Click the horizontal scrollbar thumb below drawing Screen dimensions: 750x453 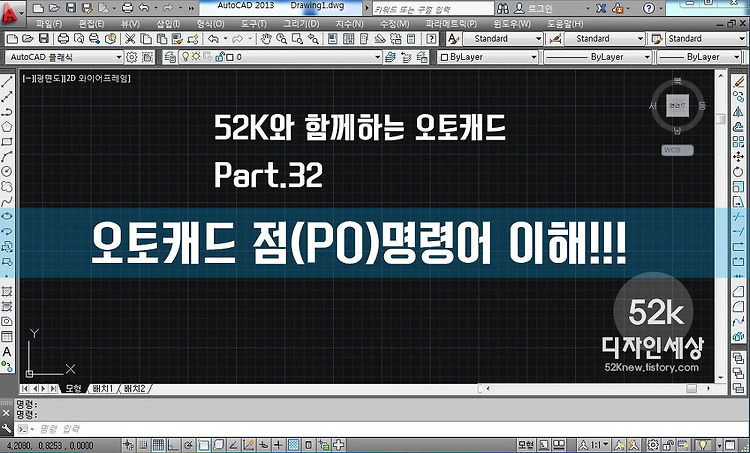692,389
